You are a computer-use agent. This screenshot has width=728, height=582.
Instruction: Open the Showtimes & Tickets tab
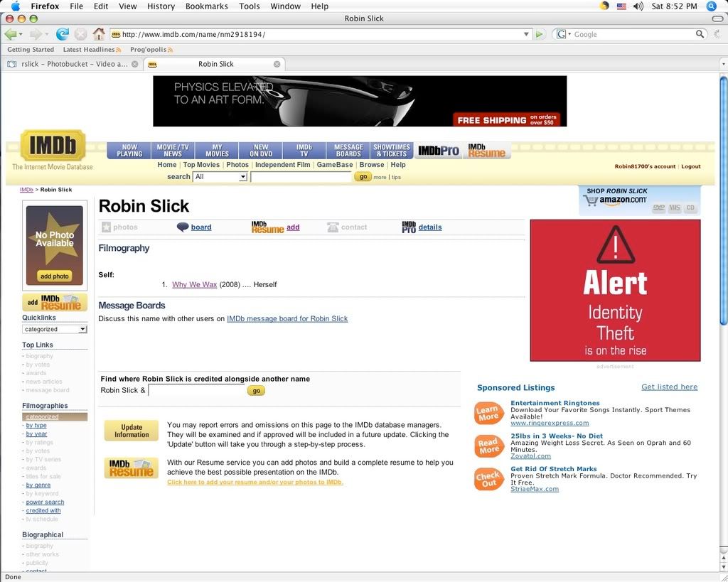coord(392,151)
